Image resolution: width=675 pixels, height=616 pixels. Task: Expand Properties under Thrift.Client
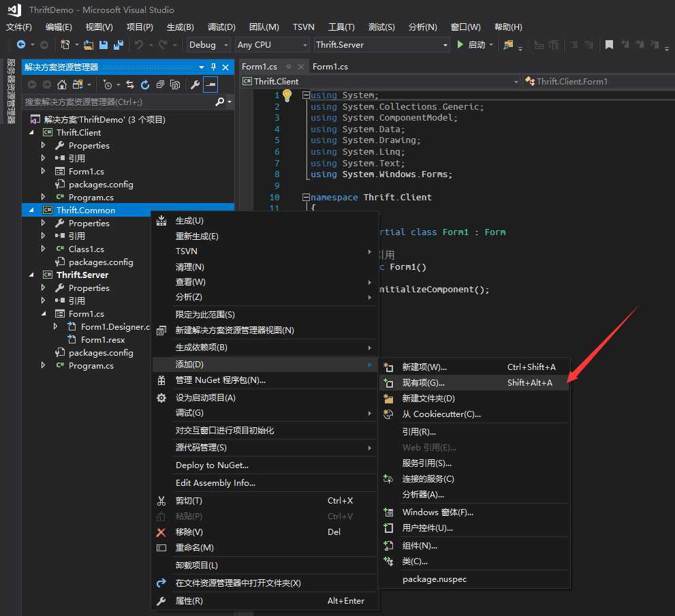click(x=43, y=145)
